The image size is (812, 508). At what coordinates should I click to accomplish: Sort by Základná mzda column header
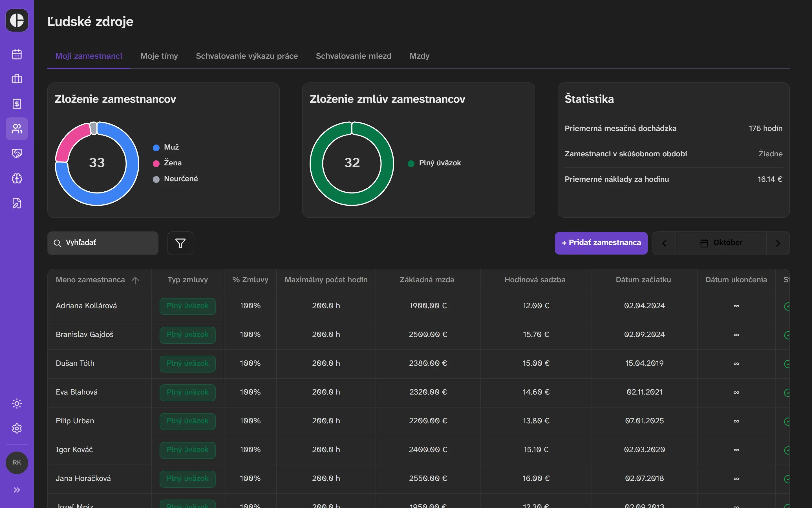click(427, 280)
